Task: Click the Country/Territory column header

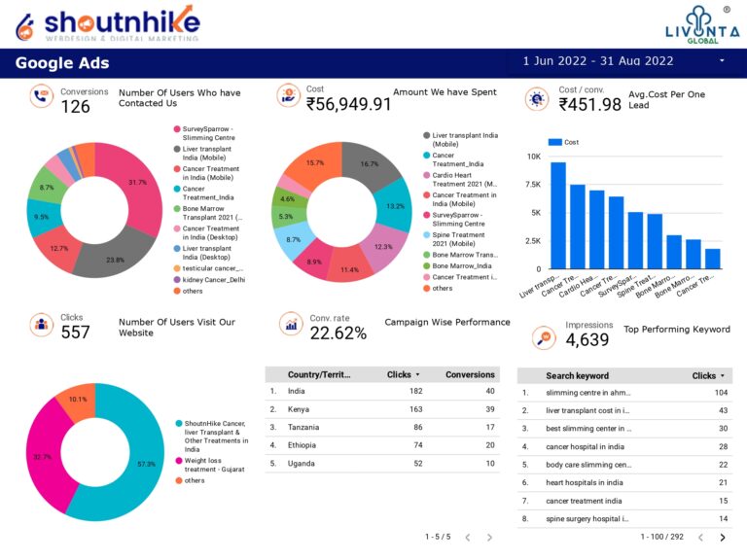Action: (x=319, y=374)
